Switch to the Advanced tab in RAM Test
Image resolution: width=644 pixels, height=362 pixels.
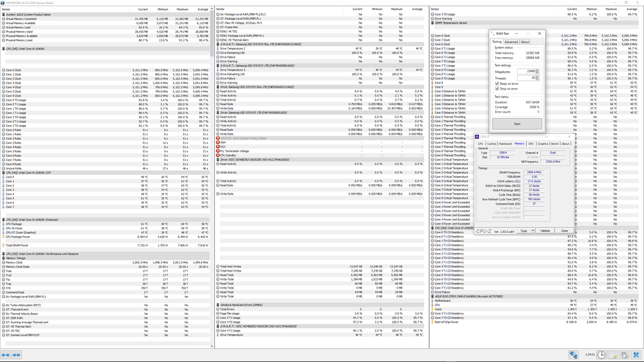(x=511, y=42)
